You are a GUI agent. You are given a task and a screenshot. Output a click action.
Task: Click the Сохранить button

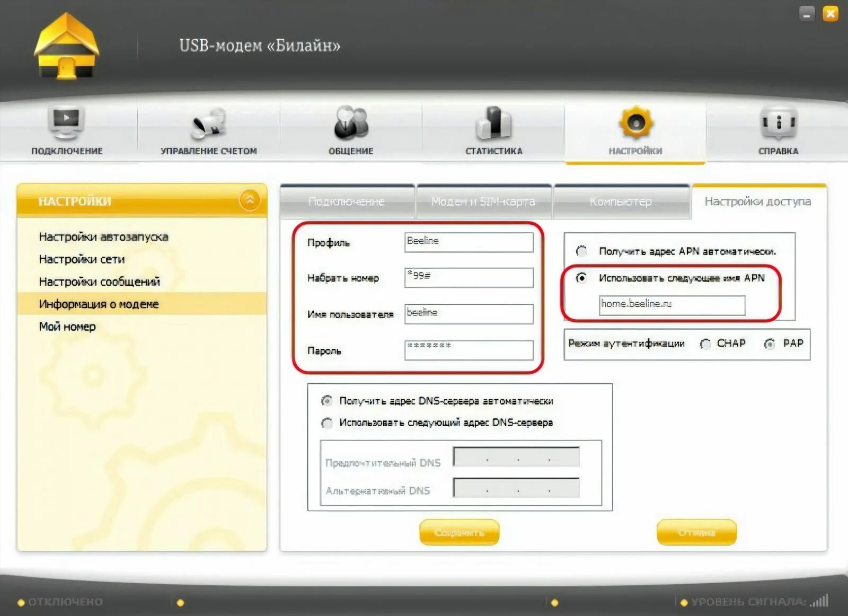tap(460, 532)
